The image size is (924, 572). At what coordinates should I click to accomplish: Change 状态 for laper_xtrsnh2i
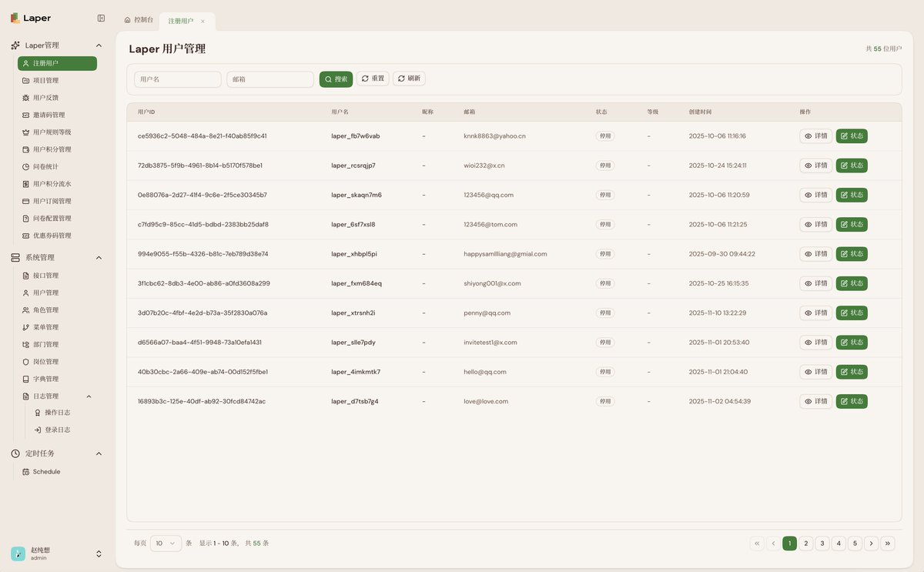(852, 313)
